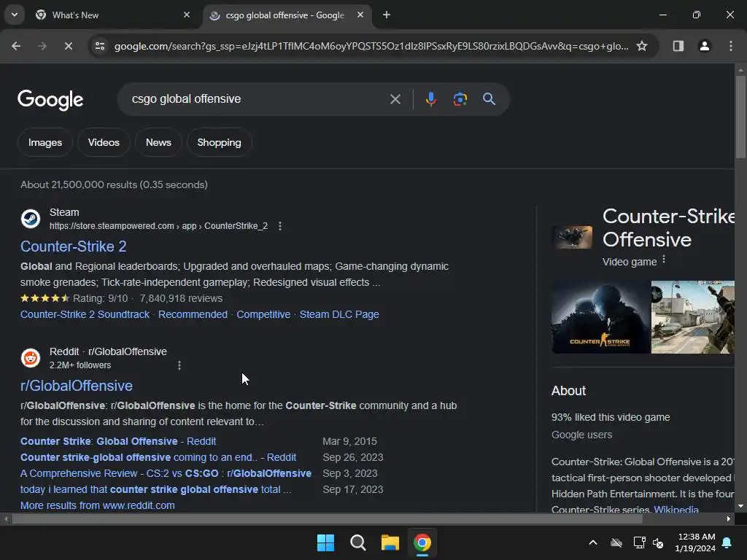Open more options for Steam result
The height and width of the screenshot is (560, 747).
click(280, 226)
